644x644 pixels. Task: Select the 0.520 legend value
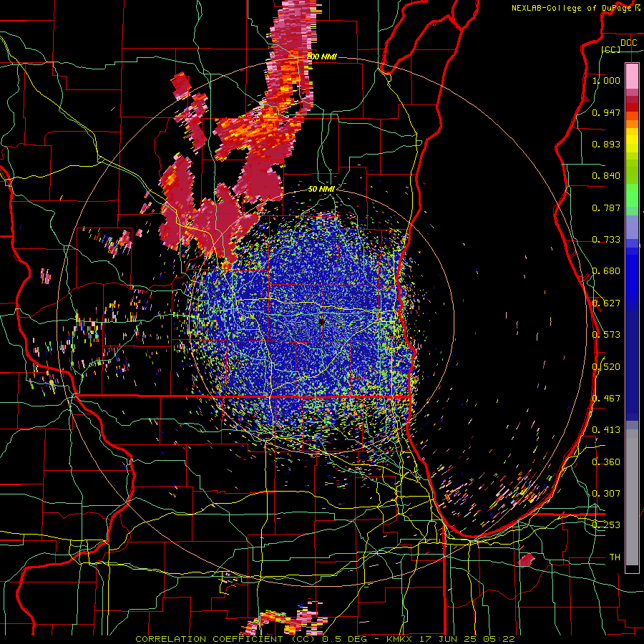pyautogui.click(x=606, y=367)
